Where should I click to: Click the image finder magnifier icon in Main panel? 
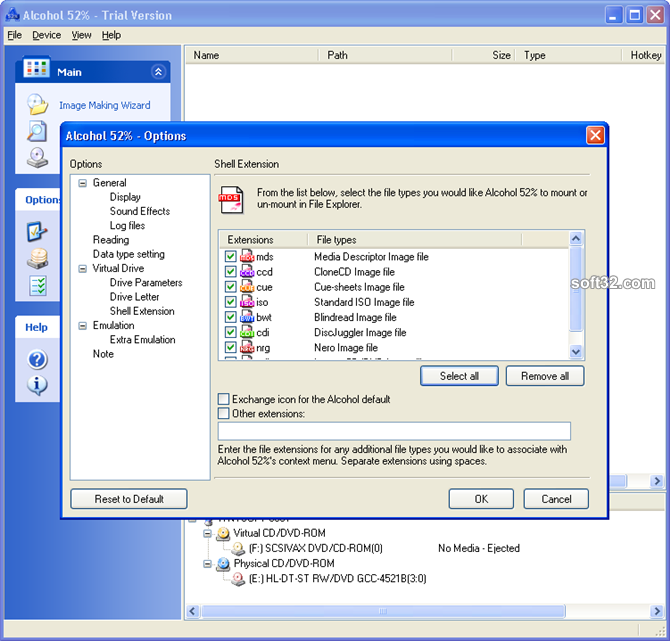(x=37, y=131)
